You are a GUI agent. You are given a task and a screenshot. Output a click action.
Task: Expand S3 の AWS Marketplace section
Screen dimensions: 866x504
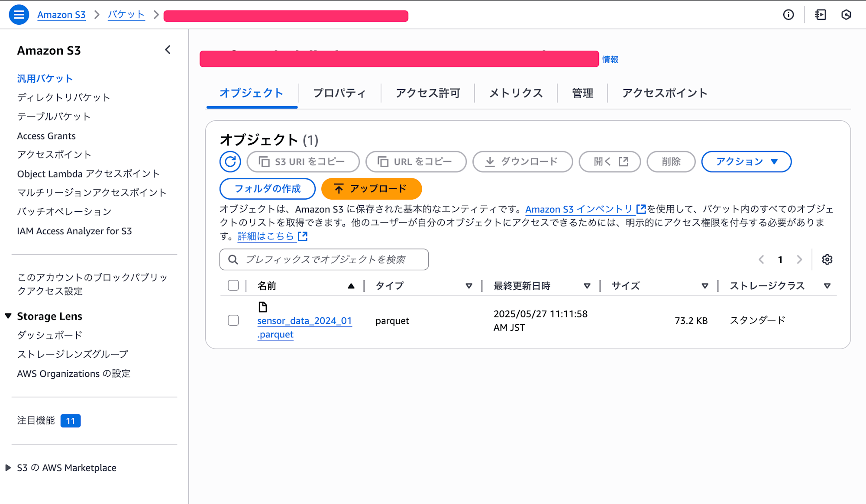tap(8, 468)
